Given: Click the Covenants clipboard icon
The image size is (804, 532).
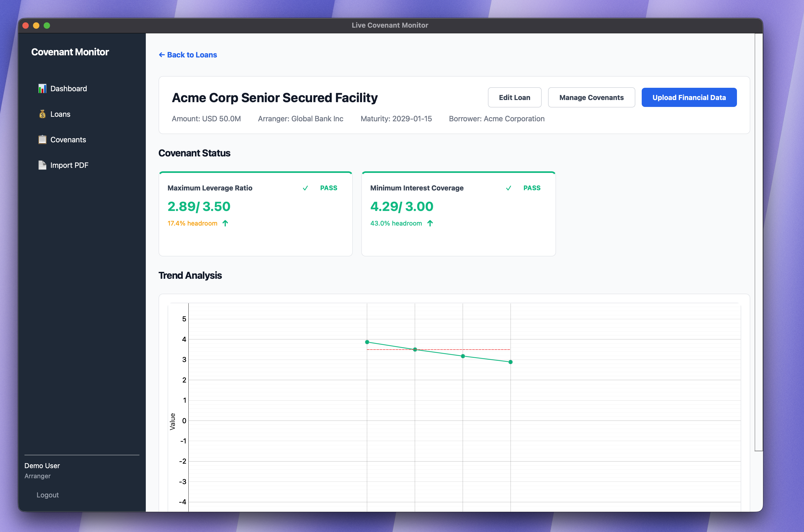Looking at the screenshot, I should point(42,139).
